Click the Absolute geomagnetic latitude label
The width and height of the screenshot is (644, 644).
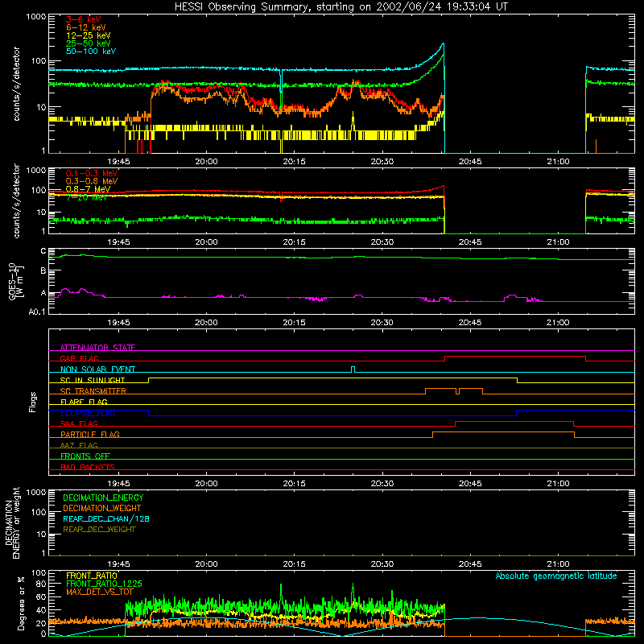click(x=556, y=576)
